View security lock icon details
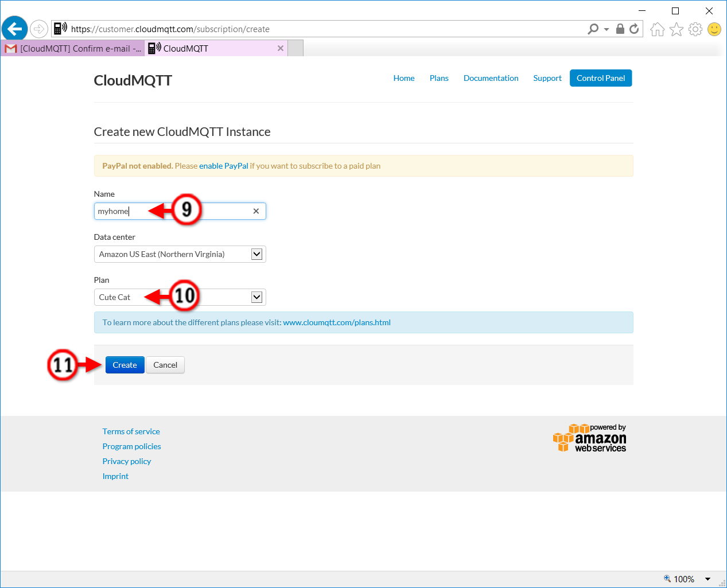Screen dimensions: 727x588 (x=620, y=29)
